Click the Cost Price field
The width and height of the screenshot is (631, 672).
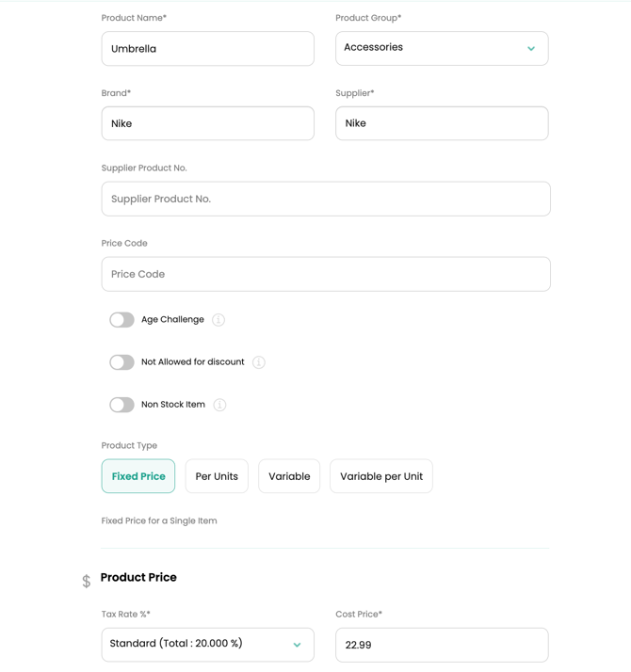pyautogui.click(x=441, y=645)
